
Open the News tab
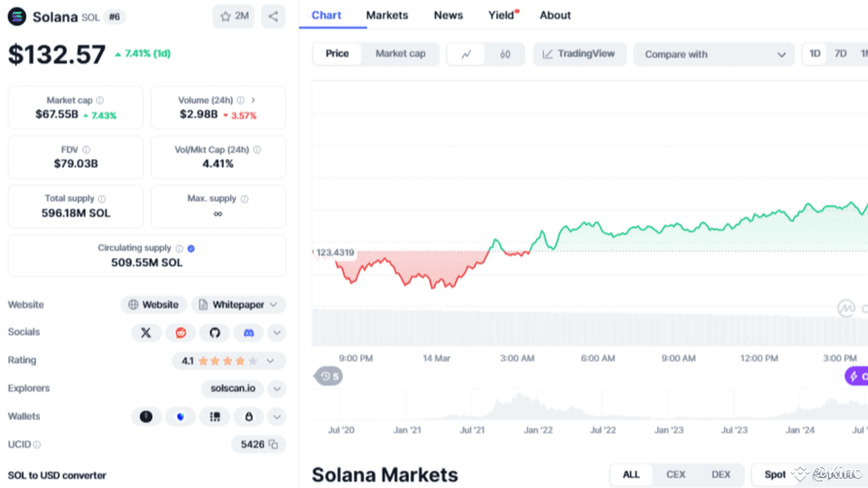pos(448,15)
